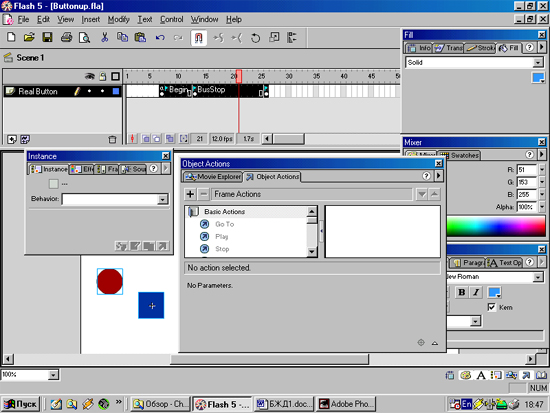Open the Control menu

coord(172,19)
